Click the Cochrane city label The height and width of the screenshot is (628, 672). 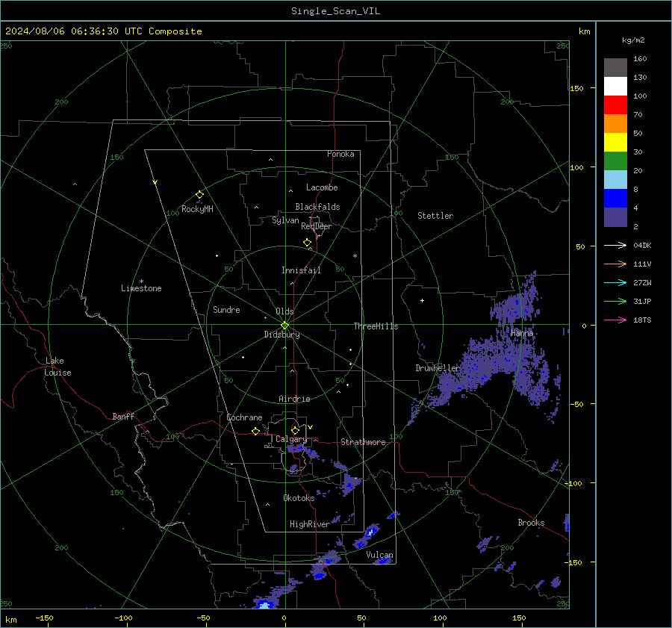(244, 417)
